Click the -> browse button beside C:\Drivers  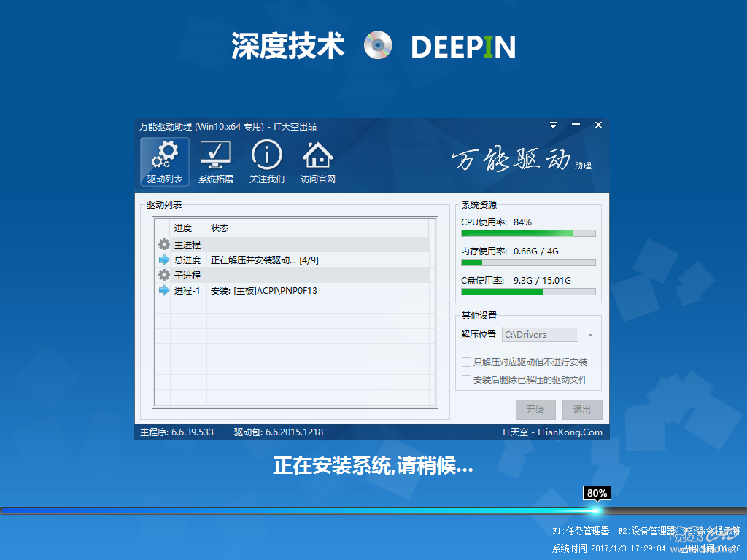[x=589, y=335]
